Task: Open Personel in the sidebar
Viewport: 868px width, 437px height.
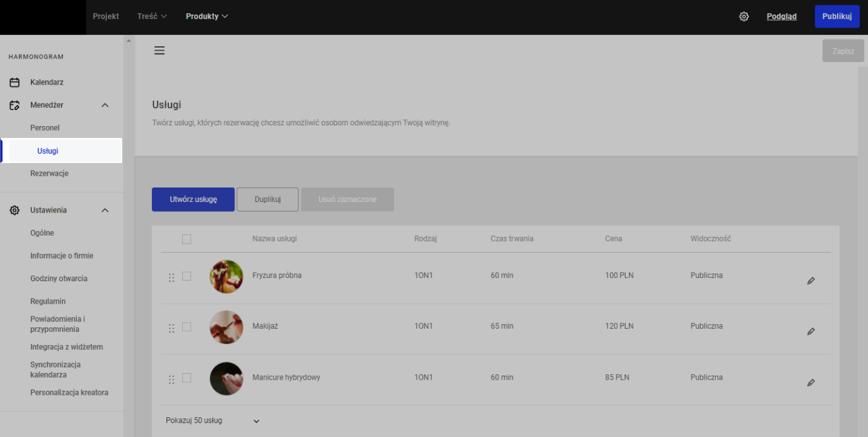Action: (x=45, y=127)
